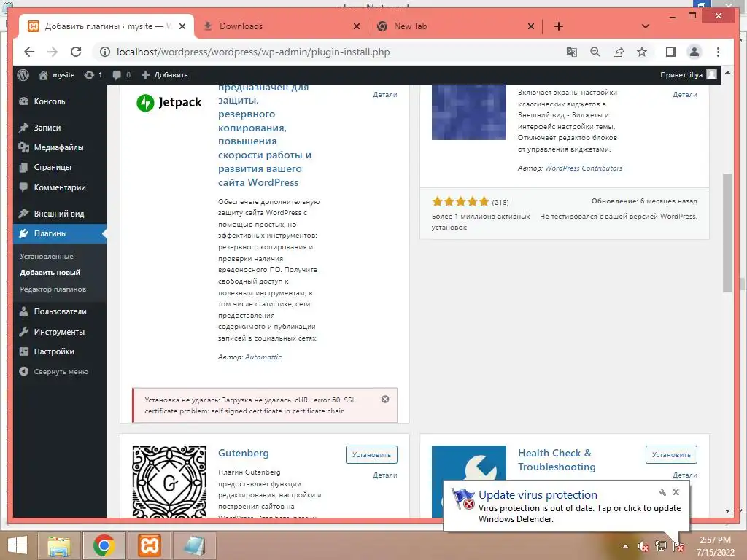
Task: Open the Google Translate icon in the address bar
Action: 572,52
